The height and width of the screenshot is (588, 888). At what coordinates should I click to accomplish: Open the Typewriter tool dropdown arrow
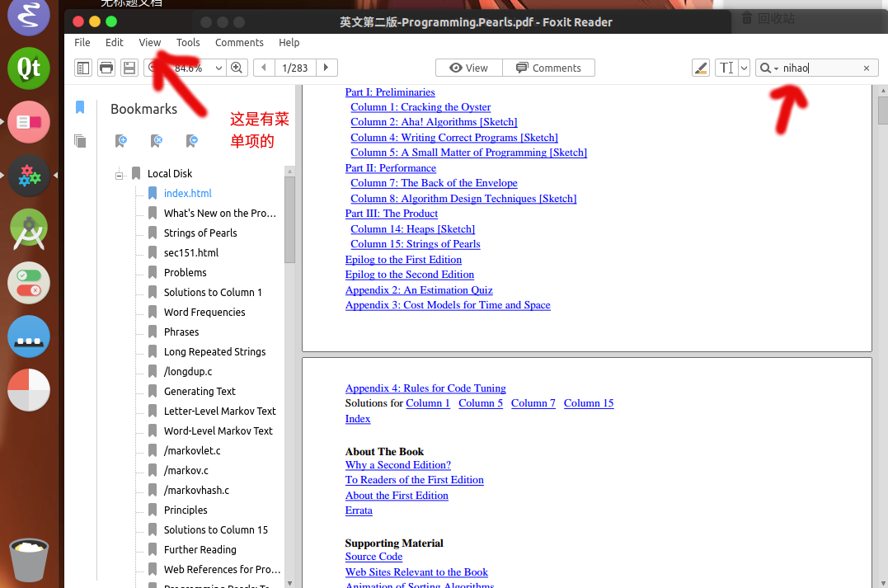[745, 68]
